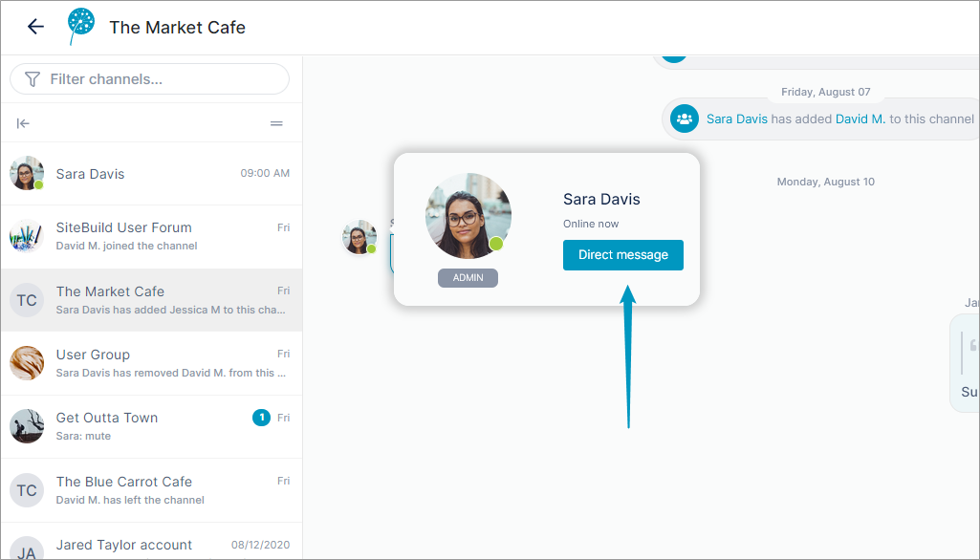The image size is (980, 560).
Task: Click the David M. link in the channel notification
Action: [860, 118]
